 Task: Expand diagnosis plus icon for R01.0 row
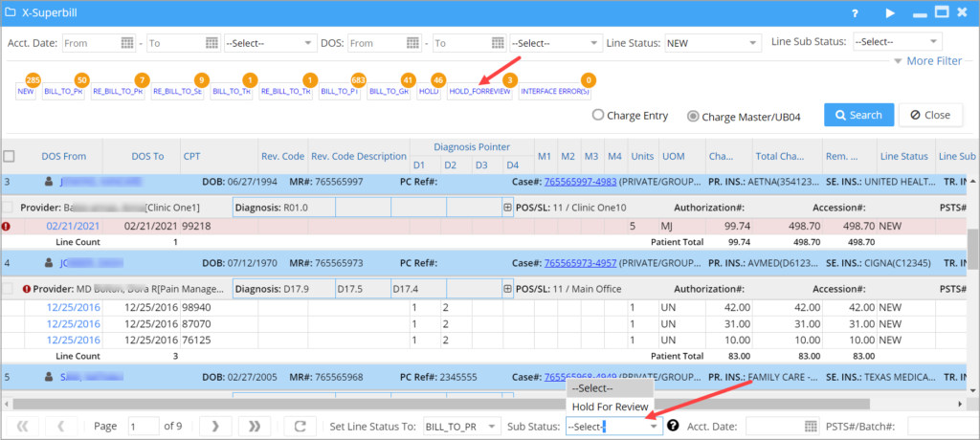tap(507, 209)
